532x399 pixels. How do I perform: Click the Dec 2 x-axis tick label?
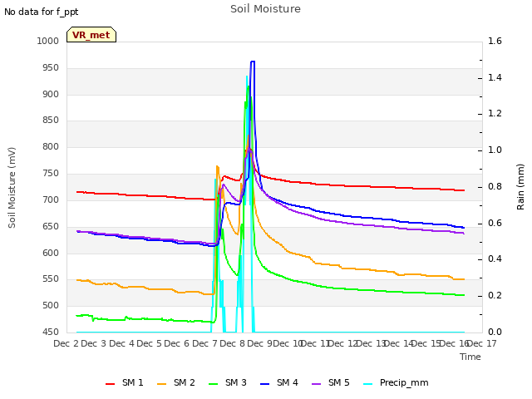[x=66, y=343]
